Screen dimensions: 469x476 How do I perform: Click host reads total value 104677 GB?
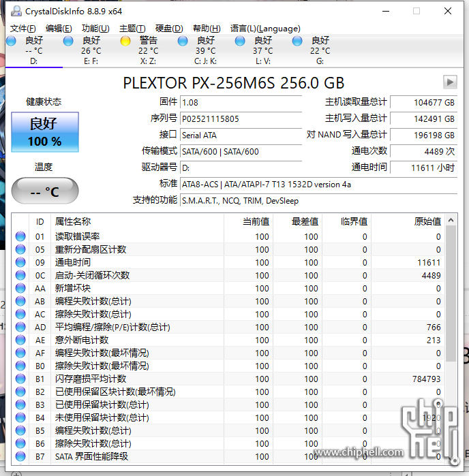(424, 102)
